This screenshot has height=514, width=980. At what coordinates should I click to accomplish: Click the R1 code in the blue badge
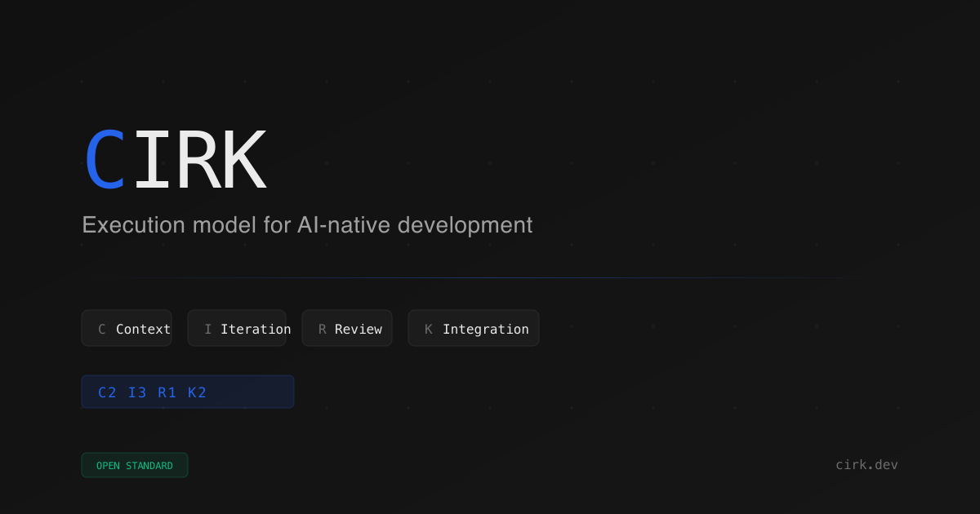pos(167,392)
